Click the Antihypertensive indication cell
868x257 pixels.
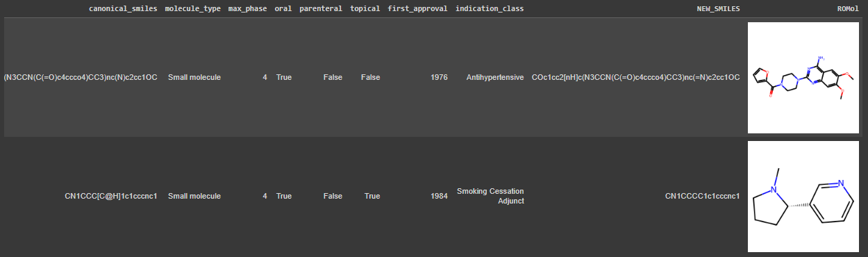point(495,78)
